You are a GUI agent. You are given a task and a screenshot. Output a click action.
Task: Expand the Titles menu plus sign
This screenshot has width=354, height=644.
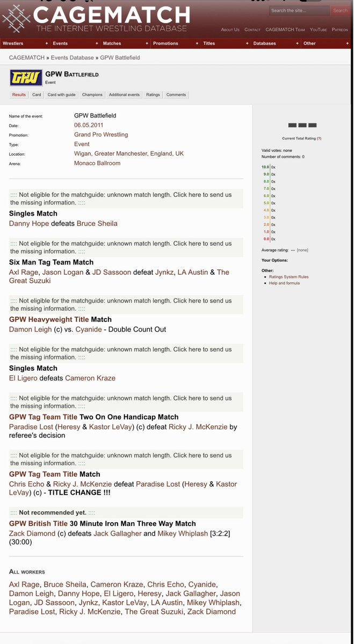click(x=248, y=43)
